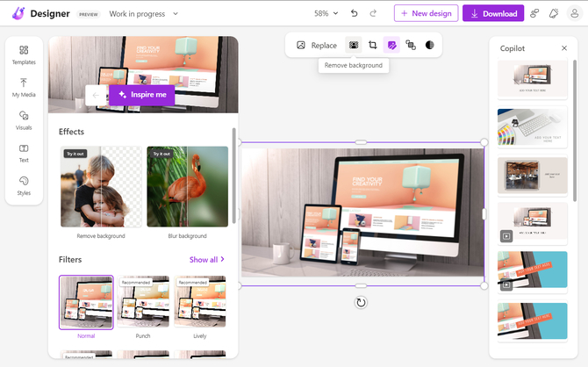Select the keyboard and color swatches Copilot design
Screen dimensions: 588x367
pos(532,127)
